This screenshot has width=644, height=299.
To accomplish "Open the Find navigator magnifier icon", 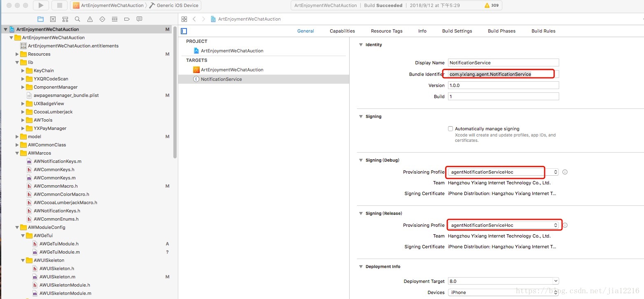I will tap(77, 19).
